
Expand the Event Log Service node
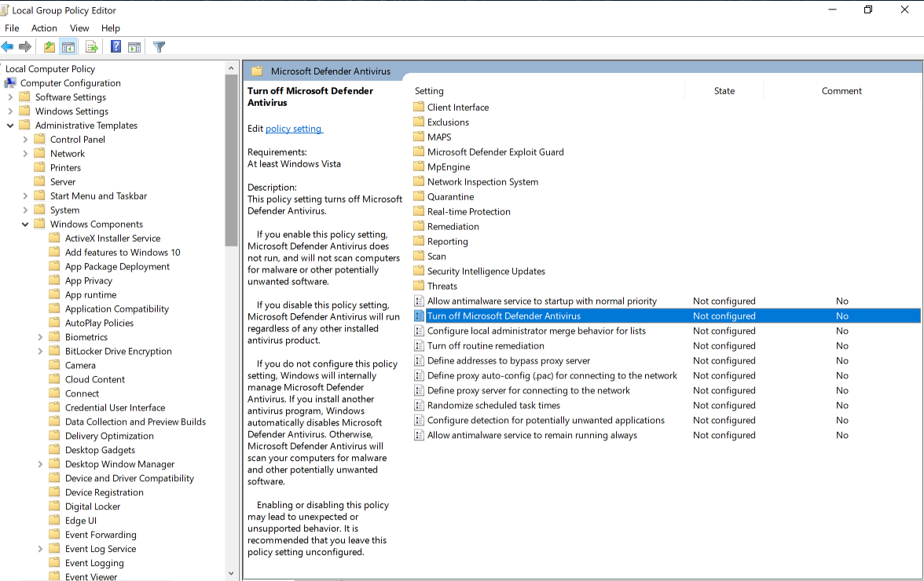[41, 550]
